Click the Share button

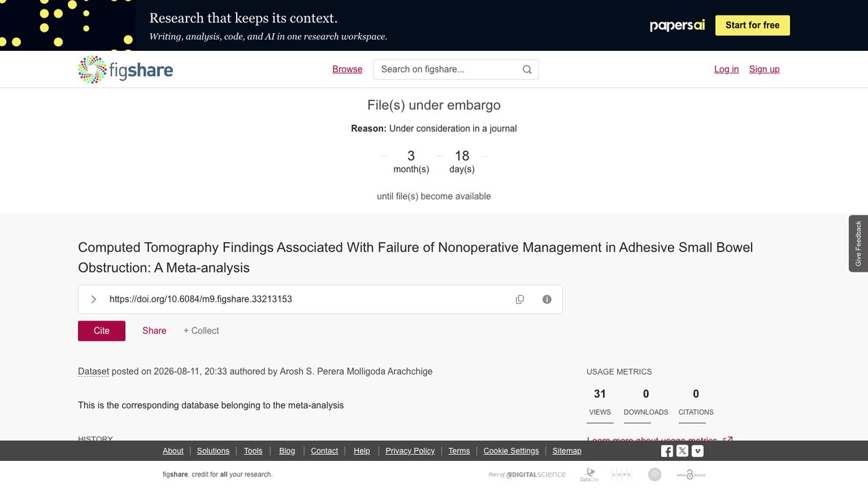(x=154, y=331)
